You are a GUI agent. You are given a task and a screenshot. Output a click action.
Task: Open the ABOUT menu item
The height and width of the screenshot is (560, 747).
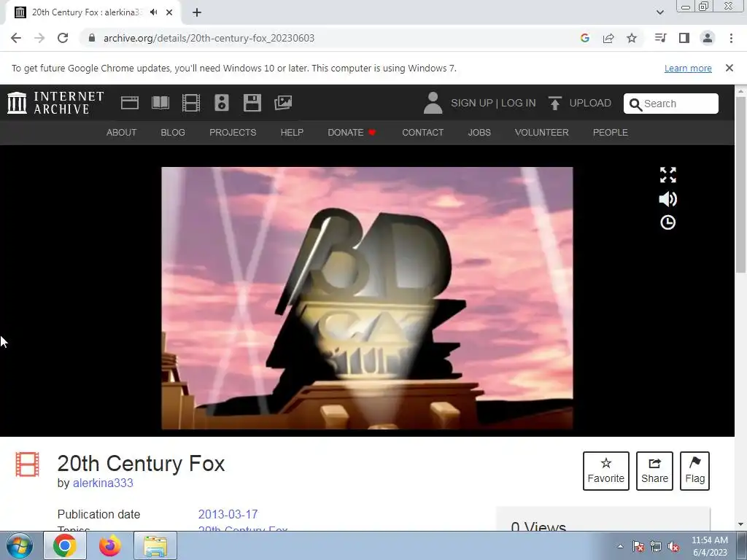coord(122,133)
